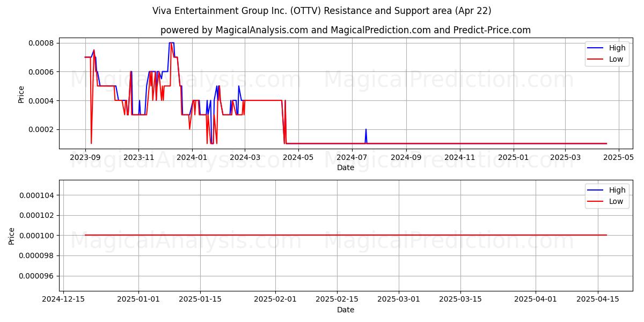Click the bottom chart y tick 0.000102

[x=36, y=215]
